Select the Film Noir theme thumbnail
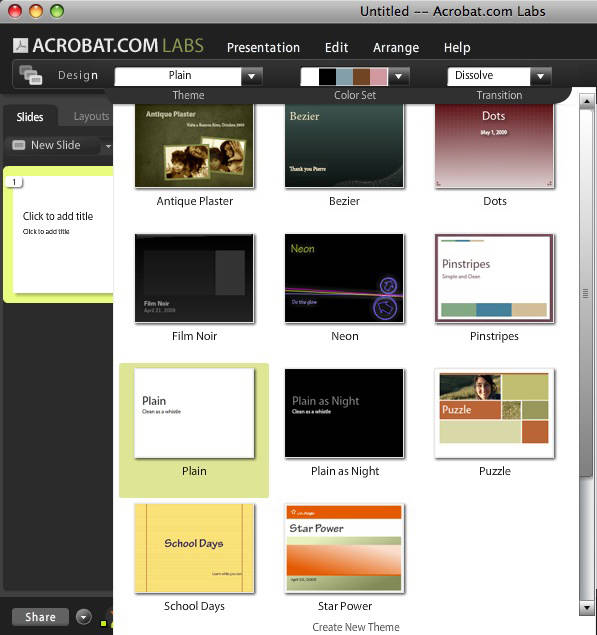Viewport: 597px width, 635px height. click(194, 278)
